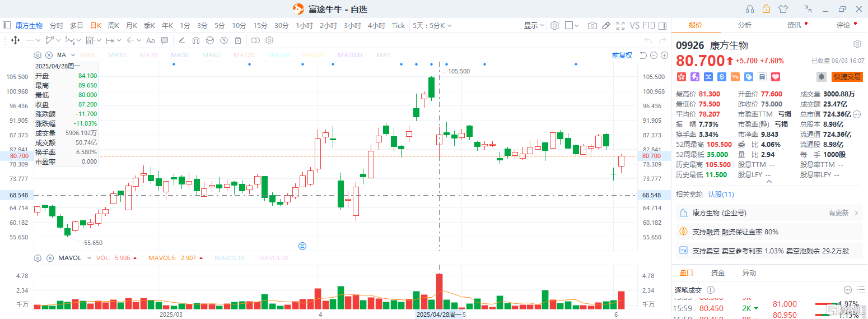Image resolution: width=868 pixels, height=319 pixels.
Task: Open drawing toolbar settings gear
Action: click(269, 40)
